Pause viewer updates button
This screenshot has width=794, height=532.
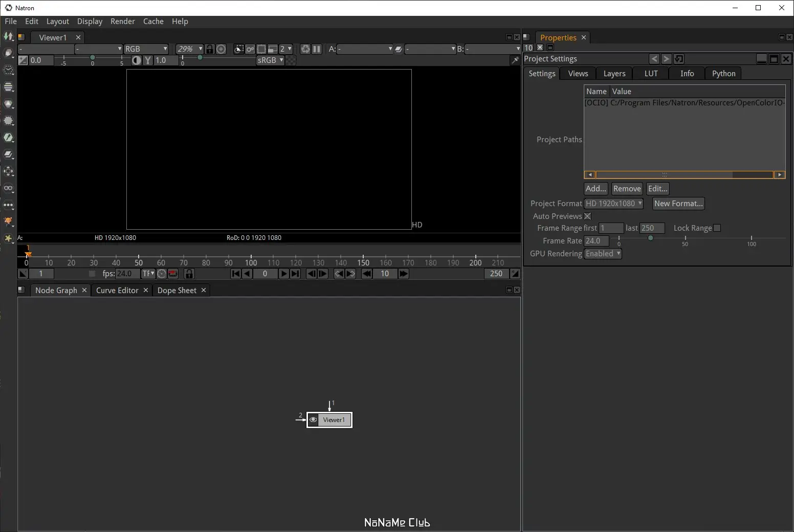[x=317, y=49]
